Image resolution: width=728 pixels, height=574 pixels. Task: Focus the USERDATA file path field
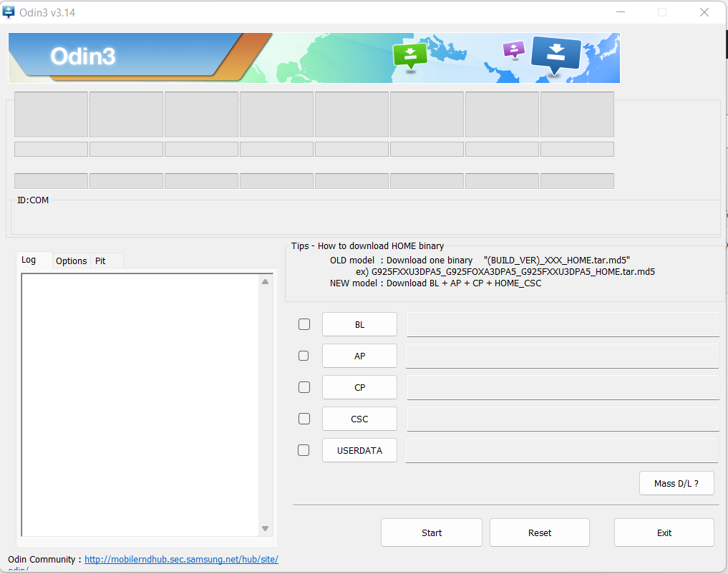(x=562, y=451)
